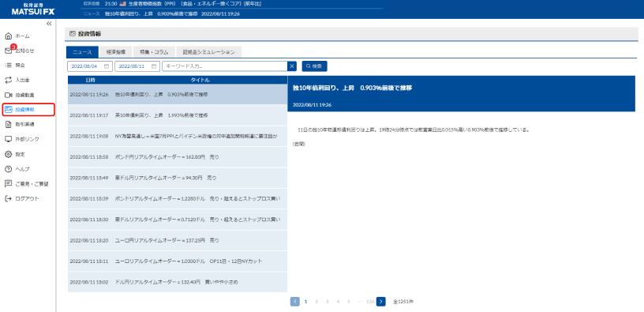Viewport: 644px width, 312px height.
Task: Go to previous page arrow in pagination
Action: click(295, 301)
